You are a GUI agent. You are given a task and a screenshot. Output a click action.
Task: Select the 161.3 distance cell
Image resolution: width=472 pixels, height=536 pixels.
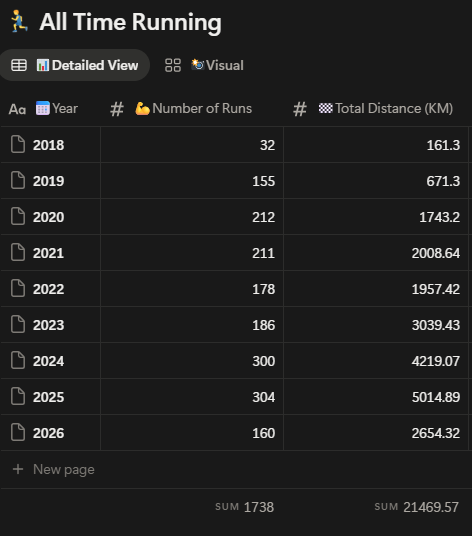[x=376, y=145]
